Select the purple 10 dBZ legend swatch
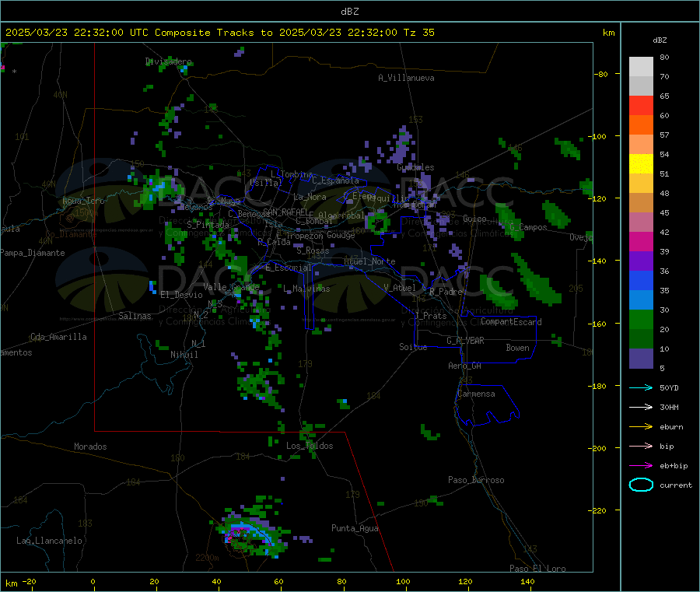 (x=641, y=359)
